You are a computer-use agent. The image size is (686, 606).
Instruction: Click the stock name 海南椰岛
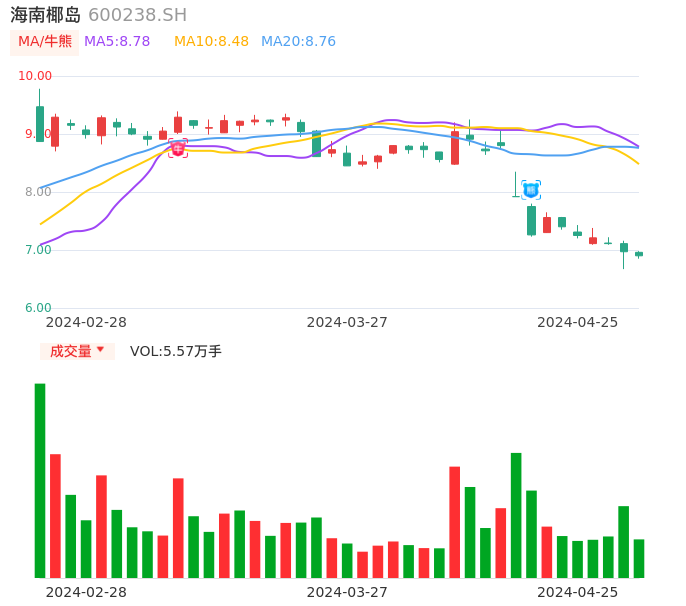coord(46,15)
